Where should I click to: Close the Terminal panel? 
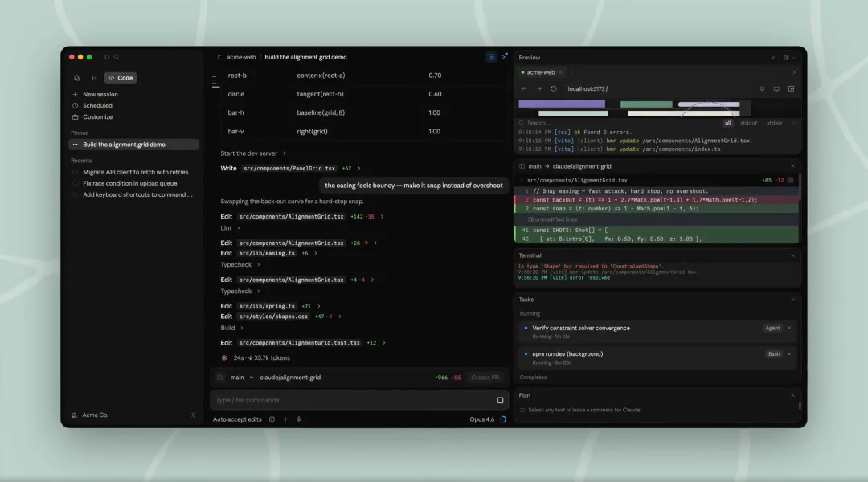[792, 255]
